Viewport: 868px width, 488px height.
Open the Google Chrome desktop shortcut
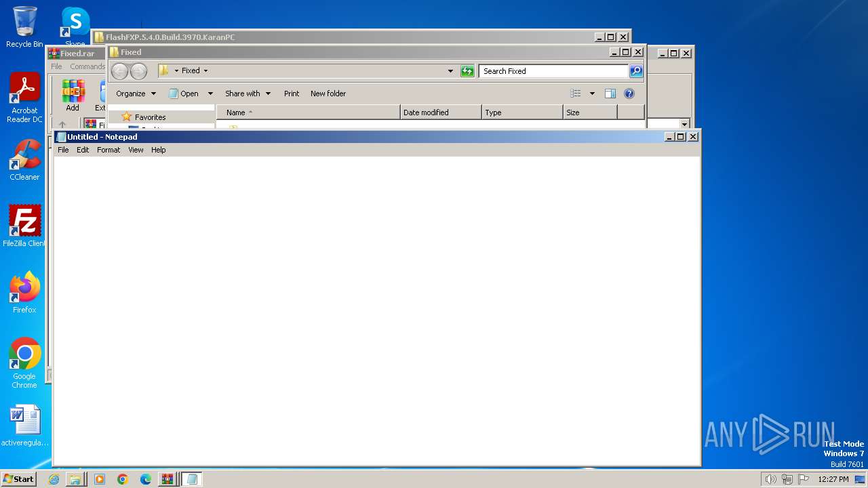pyautogui.click(x=24, y=363)
